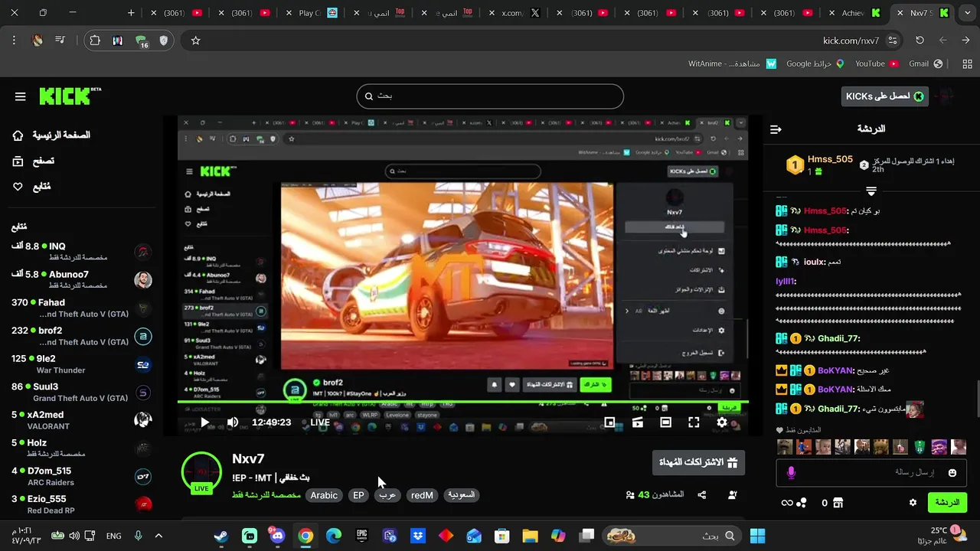This screenshot has width=980, height=551.
Task: Open Suul3 channel in followed list
Action: [81, 393]
